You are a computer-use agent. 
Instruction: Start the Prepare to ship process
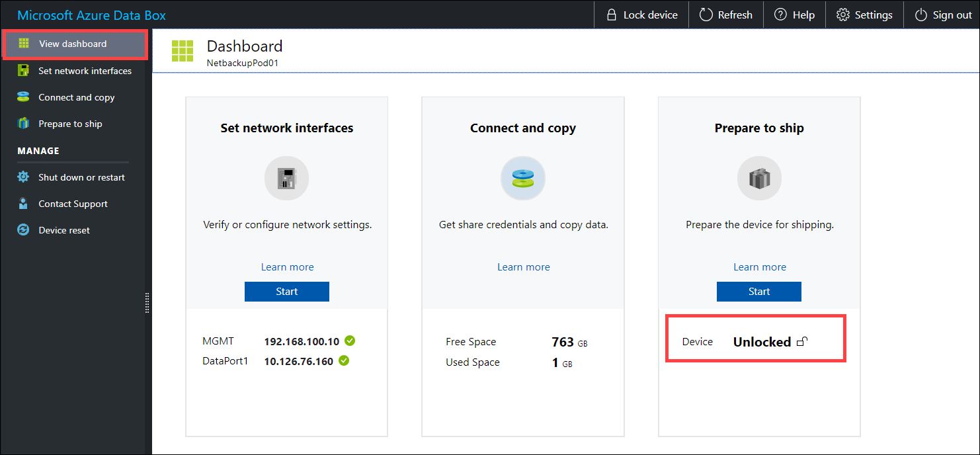point(758,291)
